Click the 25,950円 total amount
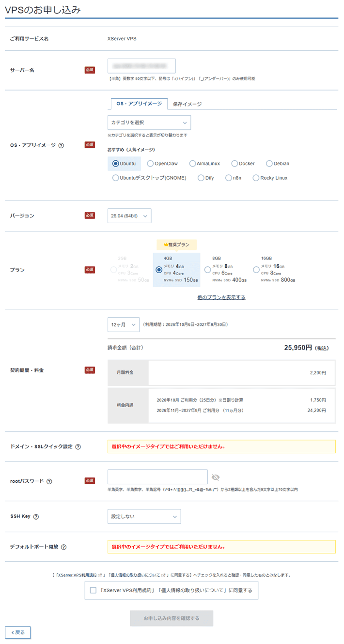 (298, 348)
